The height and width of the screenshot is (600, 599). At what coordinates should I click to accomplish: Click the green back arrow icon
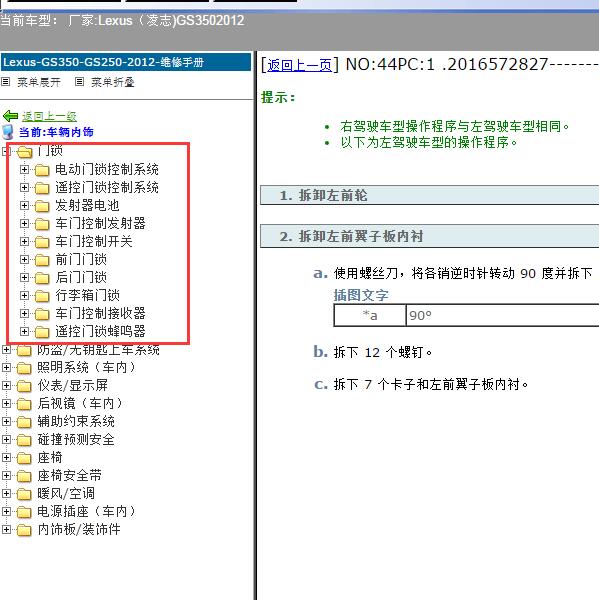click(x=10, y=116)
